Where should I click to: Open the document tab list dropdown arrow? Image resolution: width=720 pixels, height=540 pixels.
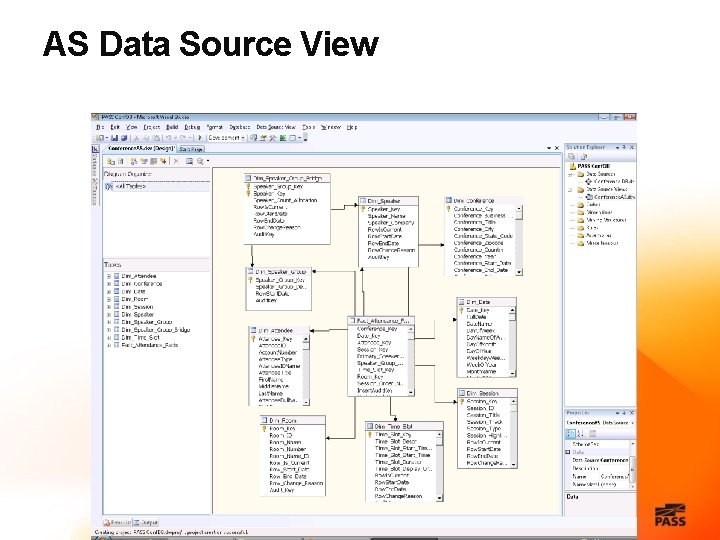pyautogui.click(x=549, y=148)
